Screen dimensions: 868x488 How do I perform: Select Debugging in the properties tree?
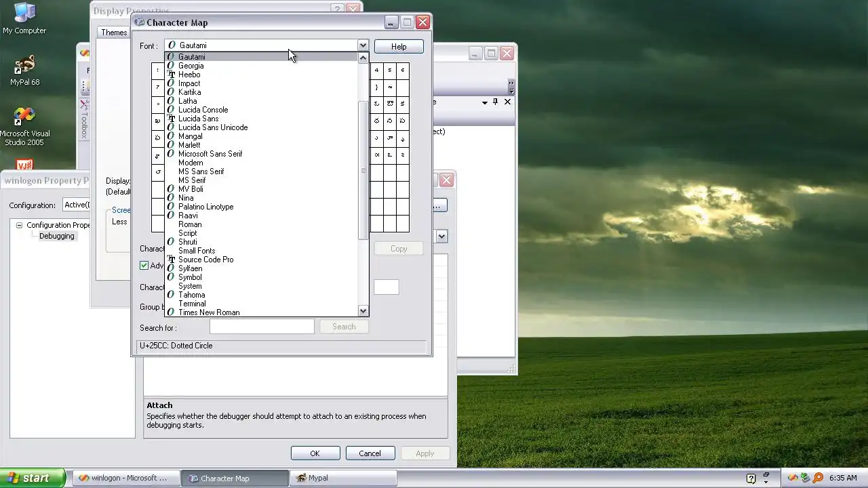tap(57, 236)
